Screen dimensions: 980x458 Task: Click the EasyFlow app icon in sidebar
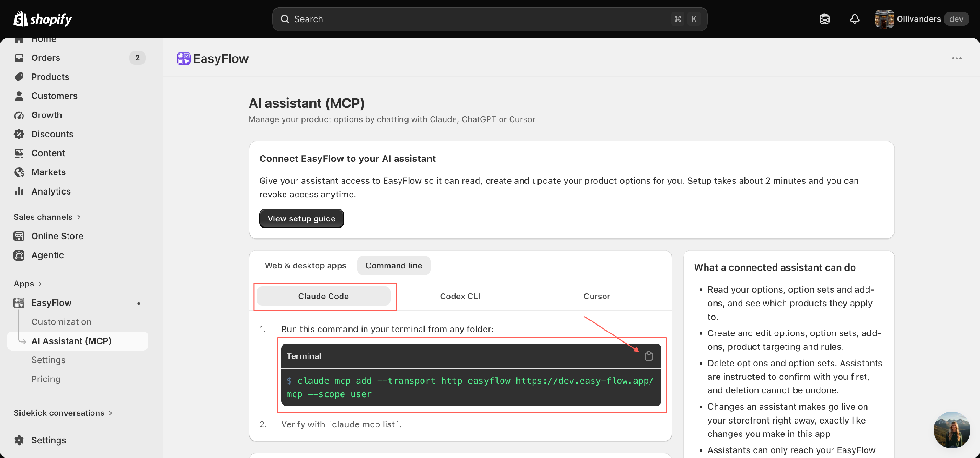[x=19, y=303]
